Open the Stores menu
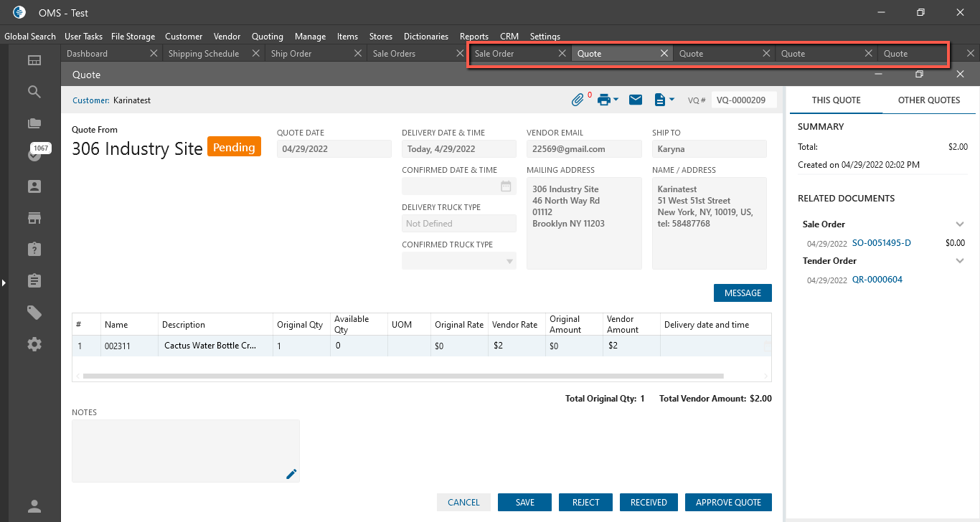Image resolution: width=980 pixels, height=522 pixels. [x=381, y=36]
